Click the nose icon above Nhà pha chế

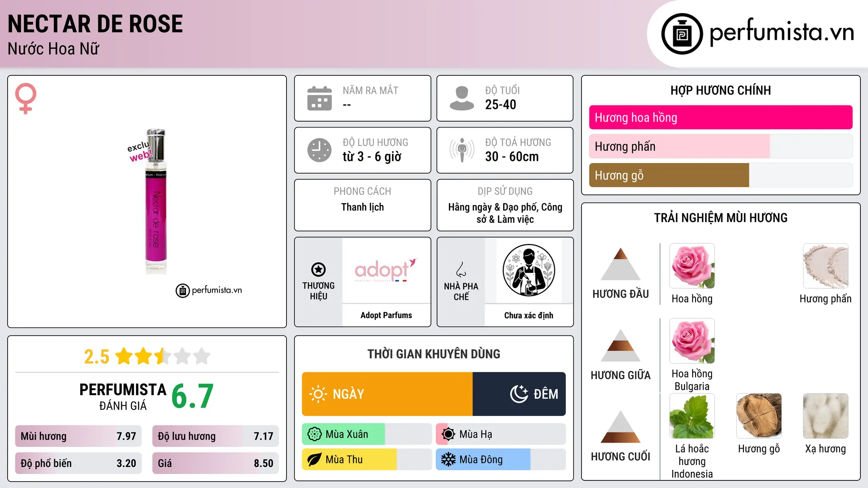click(x=461, y=269)
